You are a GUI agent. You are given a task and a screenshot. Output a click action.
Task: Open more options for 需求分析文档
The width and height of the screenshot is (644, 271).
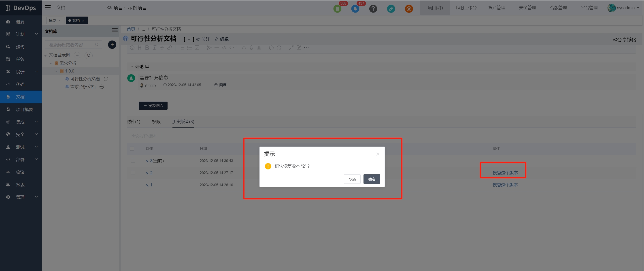pos(102,87)
